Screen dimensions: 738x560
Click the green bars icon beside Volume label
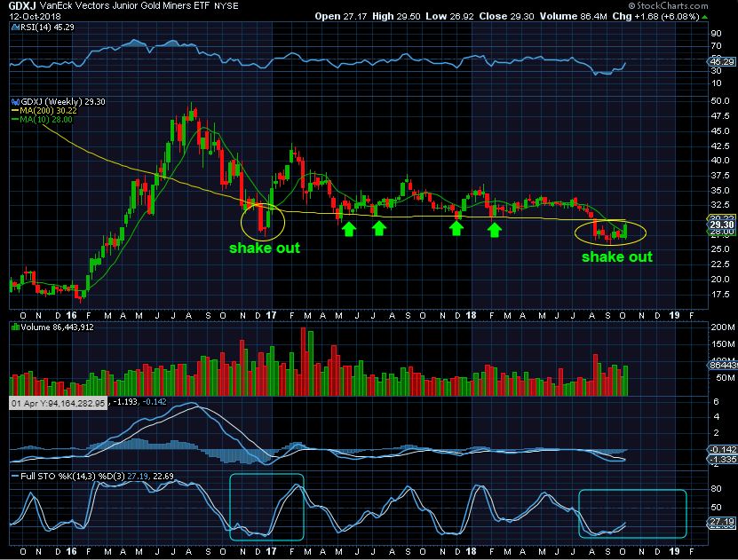15,327
